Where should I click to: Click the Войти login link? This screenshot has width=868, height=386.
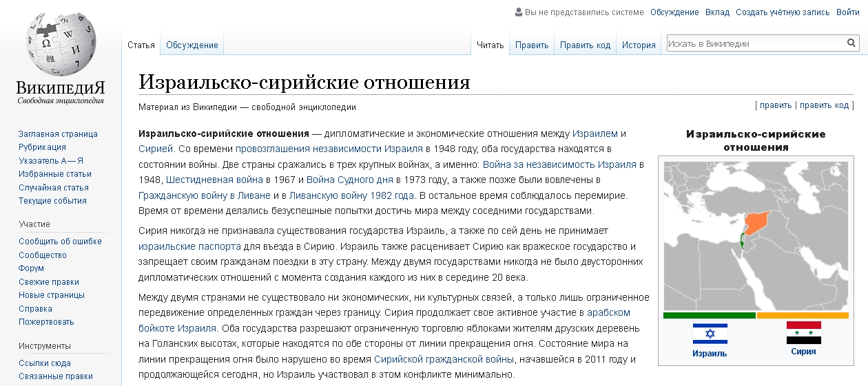[848, 12]
